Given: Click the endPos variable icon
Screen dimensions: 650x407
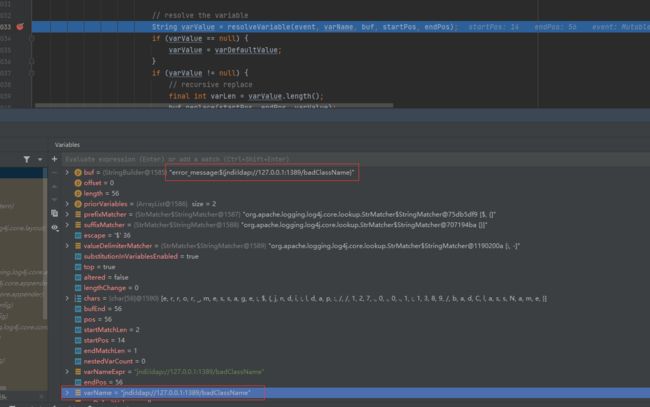Looking at the screenshot, I should [78, 382].
